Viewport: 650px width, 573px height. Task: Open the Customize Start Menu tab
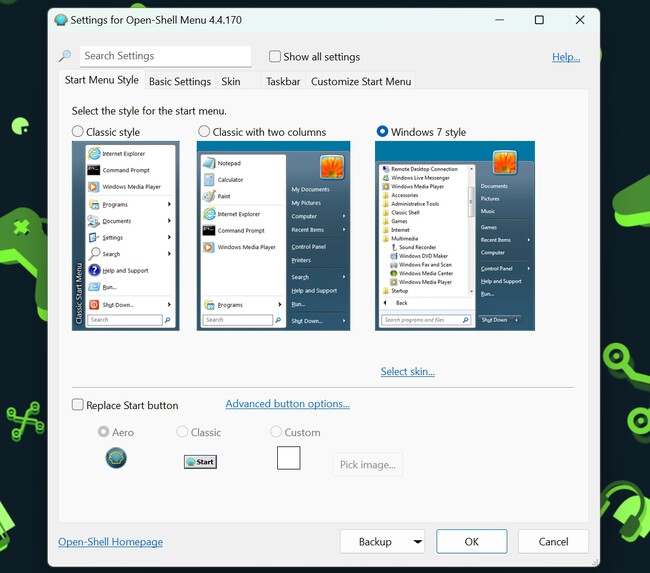click(x=361, y=81)
